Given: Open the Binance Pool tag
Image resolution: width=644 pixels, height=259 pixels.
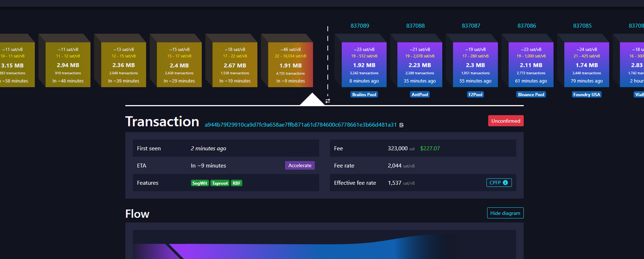Looking at the screenshot, I should point(531,94).
